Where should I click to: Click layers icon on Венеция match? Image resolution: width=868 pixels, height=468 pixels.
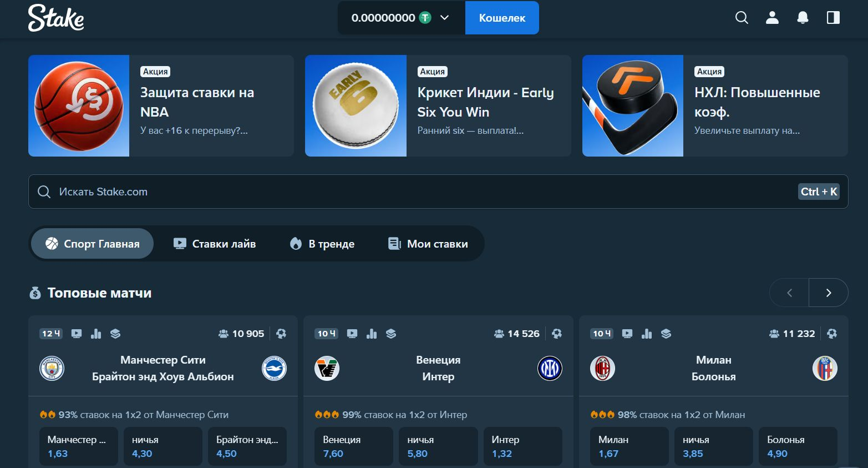391,334
